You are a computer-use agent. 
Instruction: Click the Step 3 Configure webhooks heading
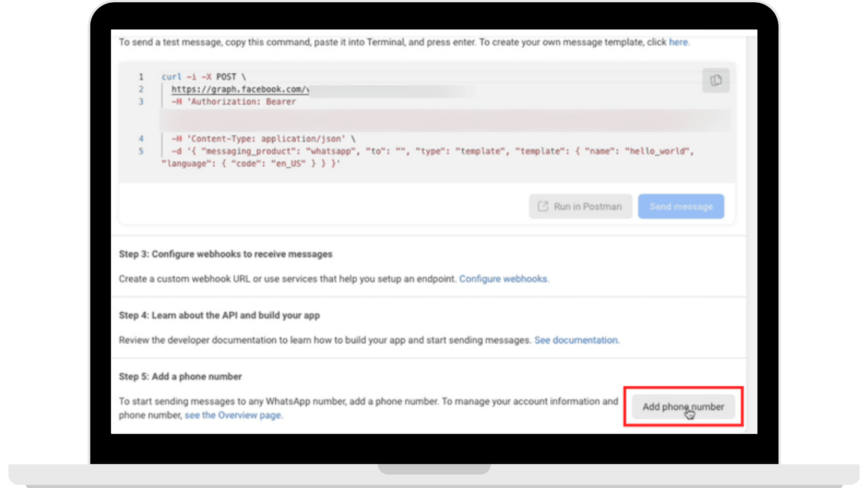(225, 254)
